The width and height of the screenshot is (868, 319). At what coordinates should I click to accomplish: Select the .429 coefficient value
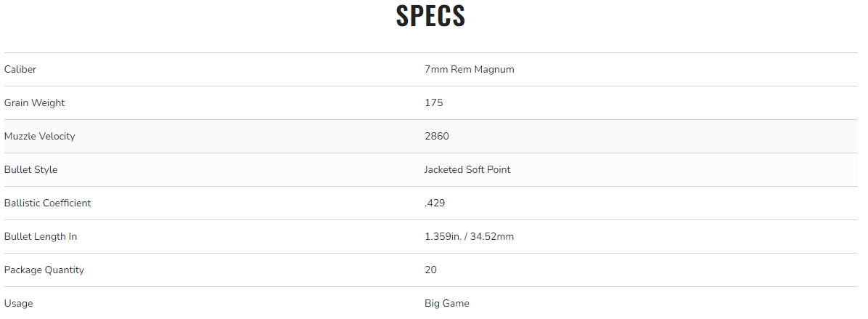point(434,203)
